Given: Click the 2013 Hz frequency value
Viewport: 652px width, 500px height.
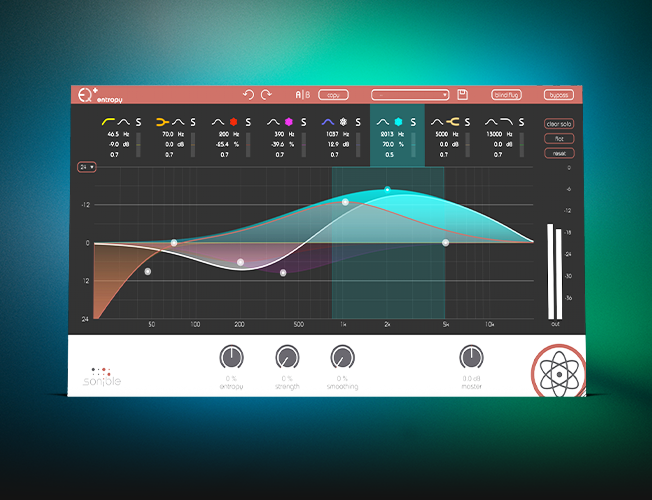Looking at the screenshot, I should (x=387, y=134).
